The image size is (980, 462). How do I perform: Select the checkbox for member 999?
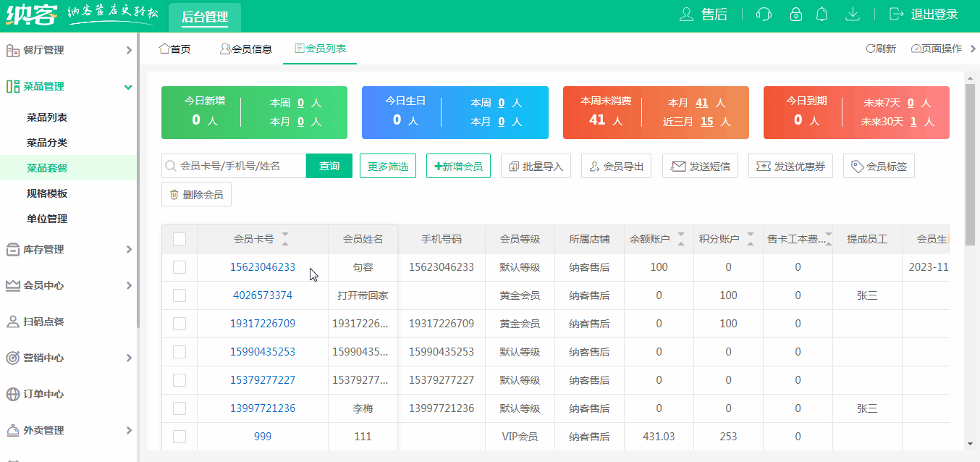179,436
